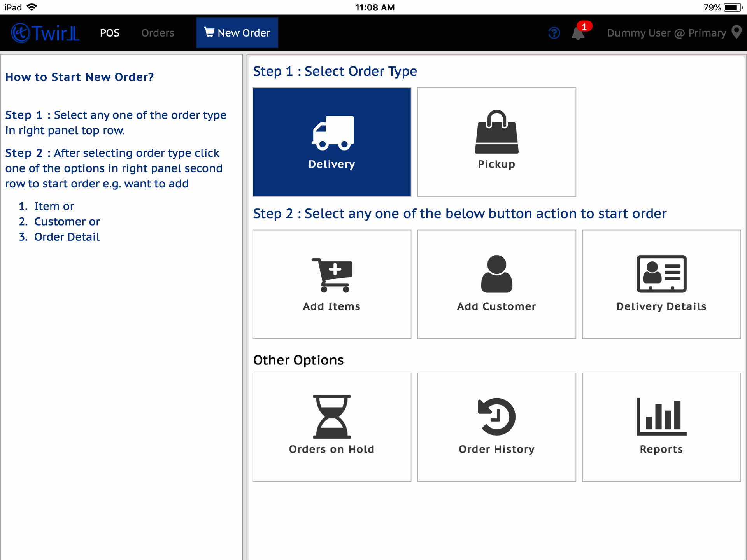The image size is (747, 560).
Task: Click the blue help question mark icon
Action: [x=554, y=33]
